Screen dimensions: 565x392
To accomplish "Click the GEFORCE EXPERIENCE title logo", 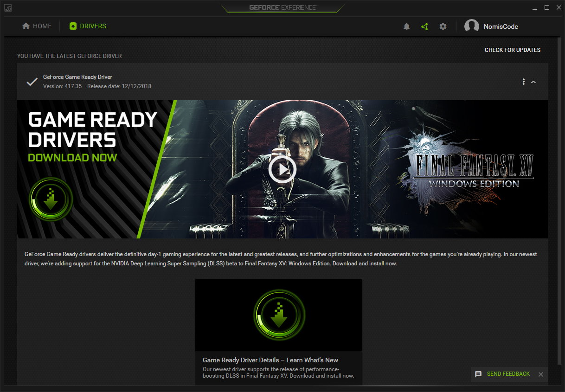I will (282, 7).
